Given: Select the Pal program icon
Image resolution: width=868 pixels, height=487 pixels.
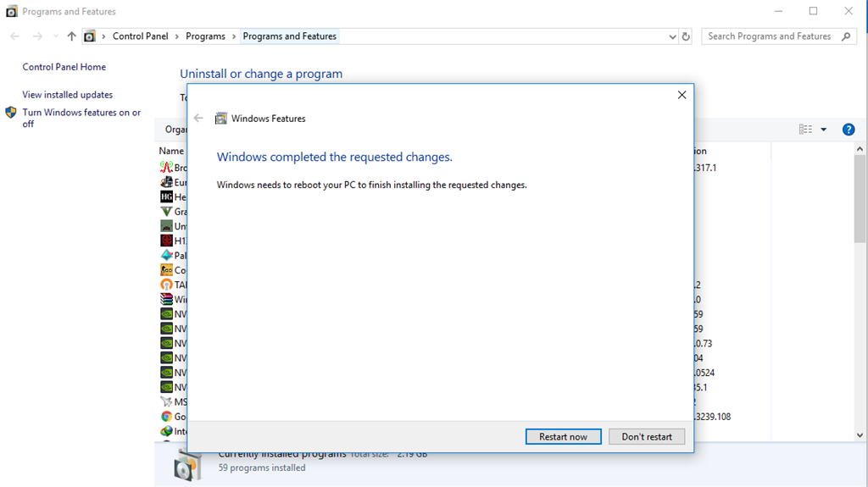Looking at the screenshot, I should 166,255.
